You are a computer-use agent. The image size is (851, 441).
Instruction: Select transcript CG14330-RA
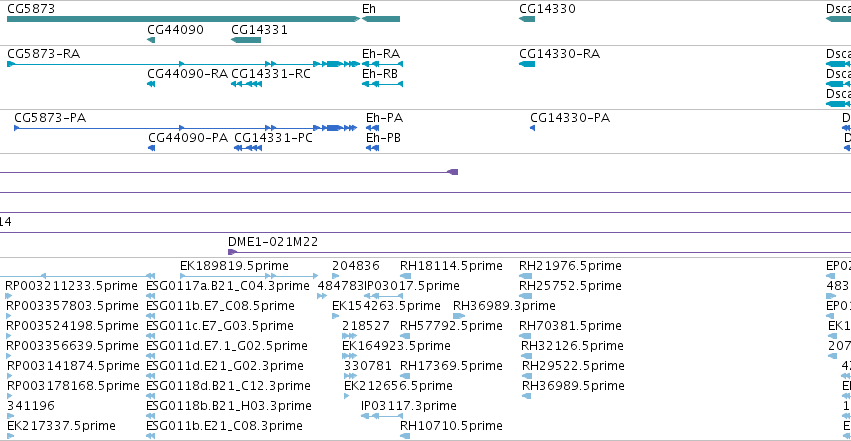pos(560,54)
